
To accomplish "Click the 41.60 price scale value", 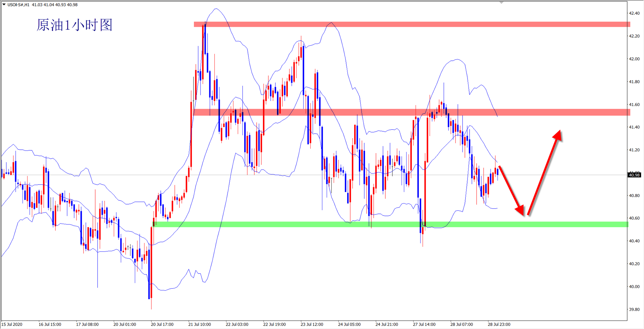I will (634, 104).
